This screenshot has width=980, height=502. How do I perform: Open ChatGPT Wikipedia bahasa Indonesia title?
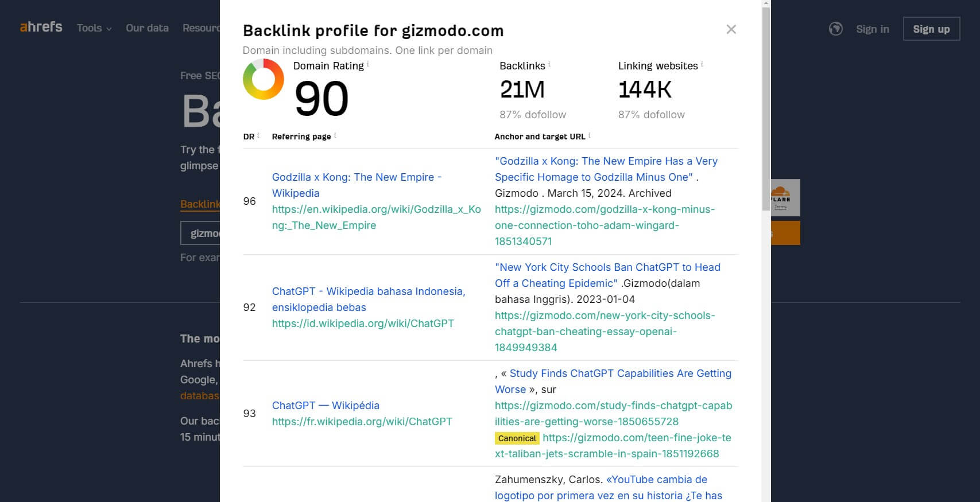coord(369,299)
